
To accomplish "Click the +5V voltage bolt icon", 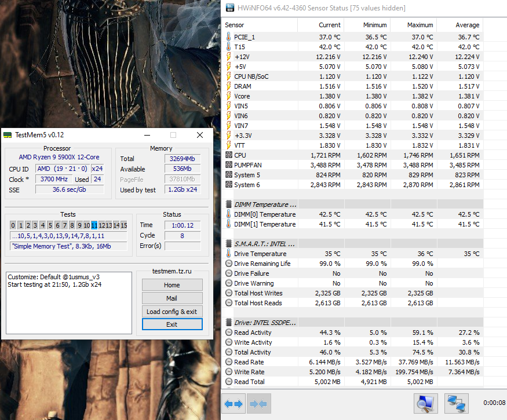I will 229,67.
